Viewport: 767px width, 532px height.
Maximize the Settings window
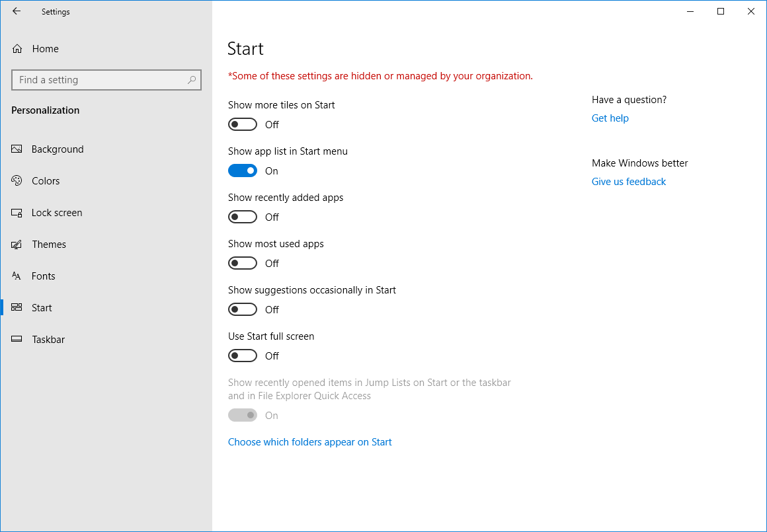721,11
